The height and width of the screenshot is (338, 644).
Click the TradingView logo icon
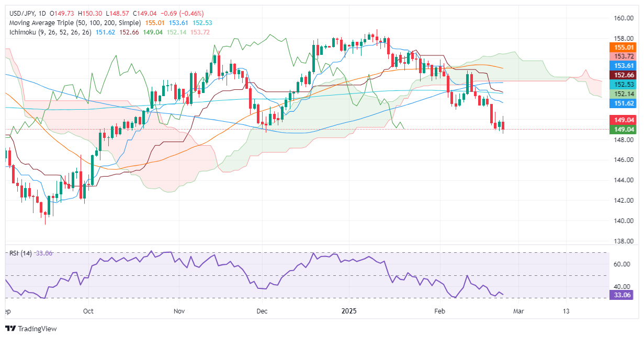10,329
